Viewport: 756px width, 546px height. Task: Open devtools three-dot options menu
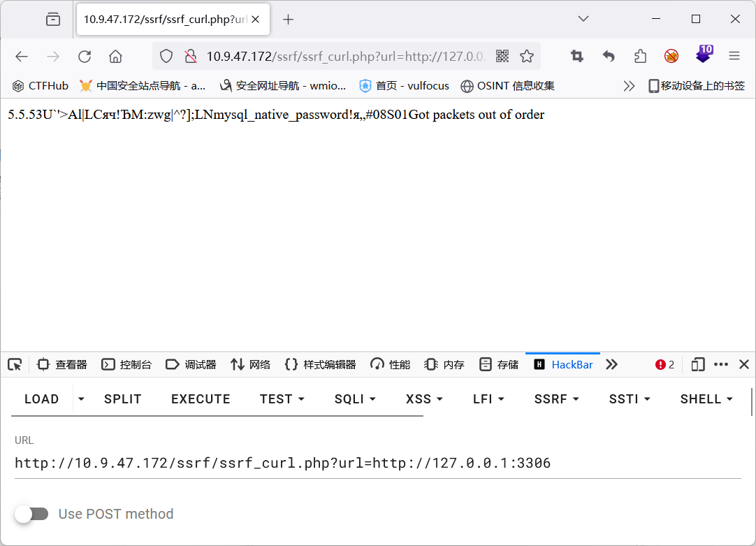(721, 365)
